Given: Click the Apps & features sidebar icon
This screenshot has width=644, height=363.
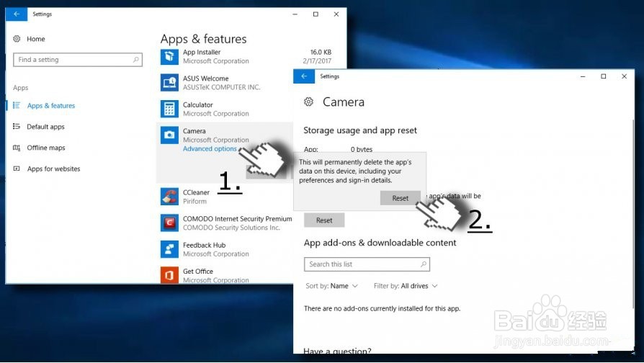Looking at the screenshot, I should pyautogui.click(x=17, y=106).
